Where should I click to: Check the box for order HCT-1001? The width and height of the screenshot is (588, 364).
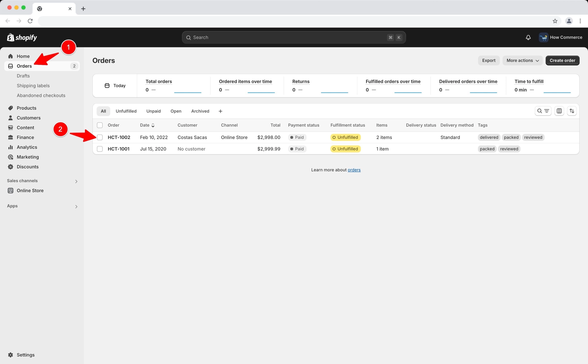pos(99,149)
